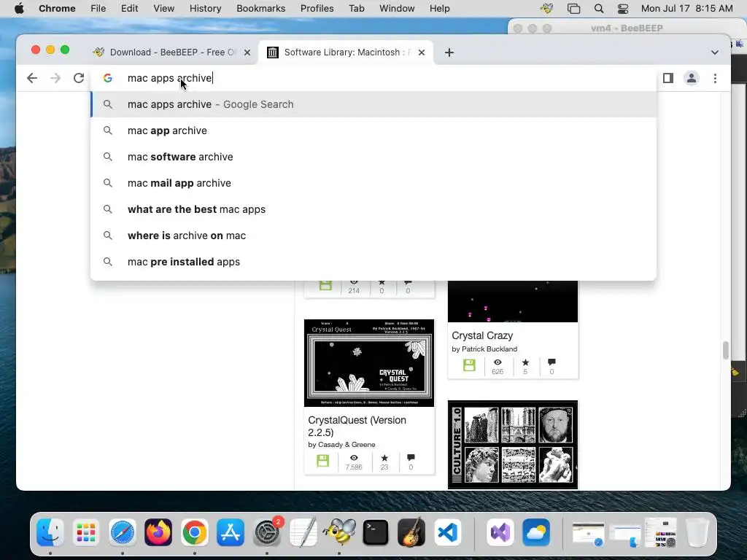
Task: Launch Visual Studio Code from the Dock
Action: (447, 532)
